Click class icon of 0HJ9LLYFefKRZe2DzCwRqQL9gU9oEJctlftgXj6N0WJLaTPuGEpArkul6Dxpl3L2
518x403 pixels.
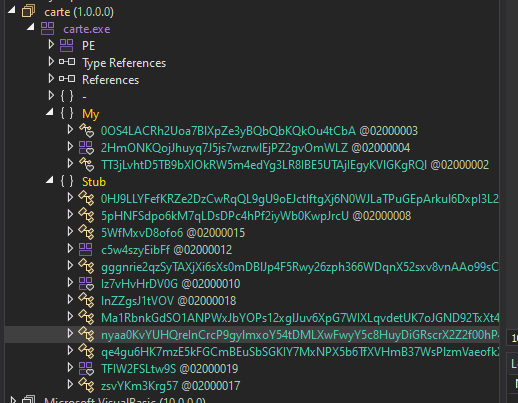click(x=86, y=198)
